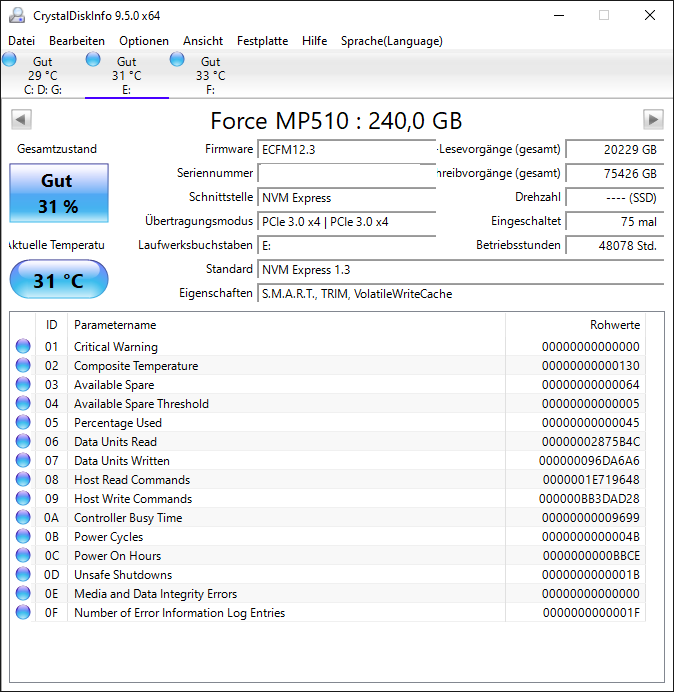Image resolution: width=674 pixels, height=692 pixels.
Task: Click the Eingeschaltet value 75 mal
Action: click(614, 222)
